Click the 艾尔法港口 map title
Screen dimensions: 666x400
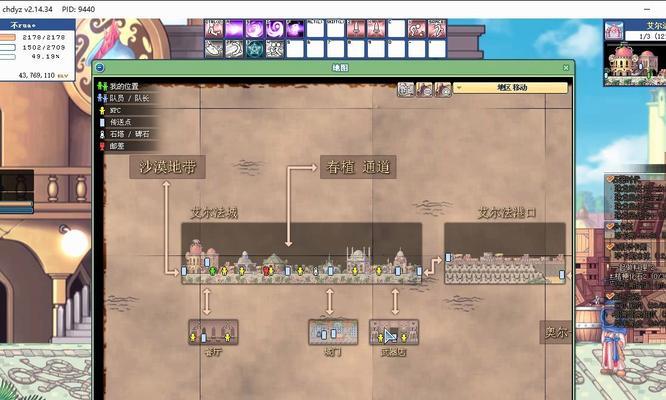pyautogui.click(x=506, y=213)
